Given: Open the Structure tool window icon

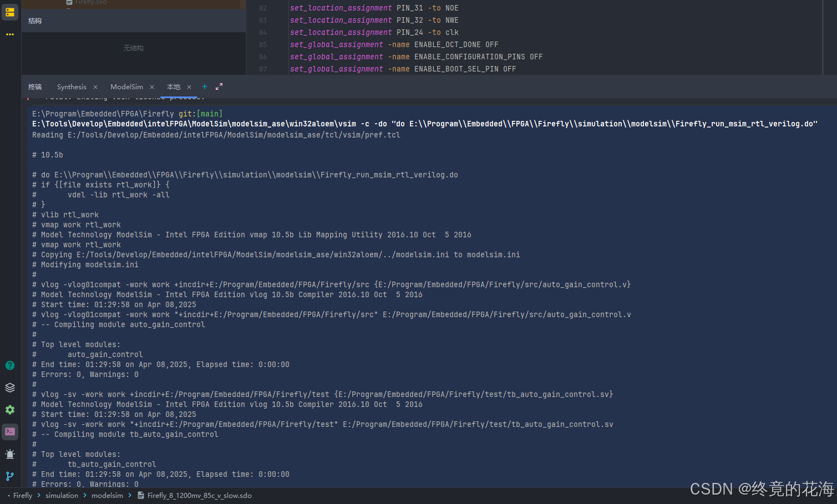Looking at the screenshot, I should [10, 12].
